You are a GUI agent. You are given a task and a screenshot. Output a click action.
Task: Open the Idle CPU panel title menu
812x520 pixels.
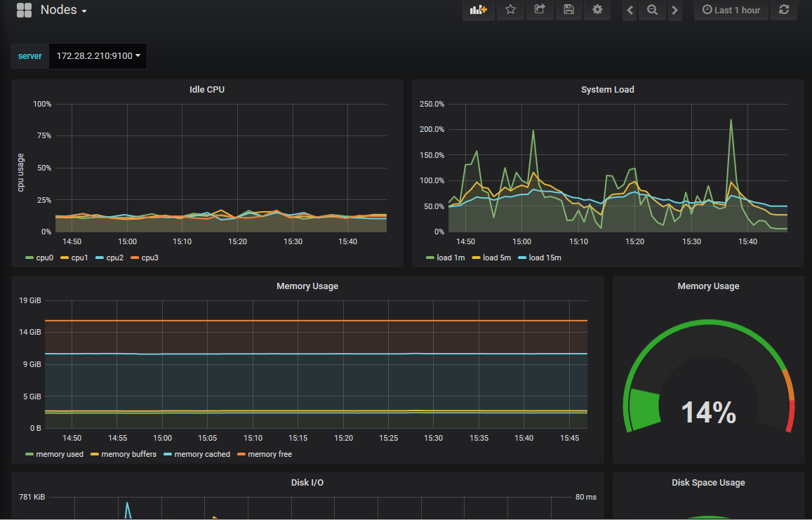[207, 90]
